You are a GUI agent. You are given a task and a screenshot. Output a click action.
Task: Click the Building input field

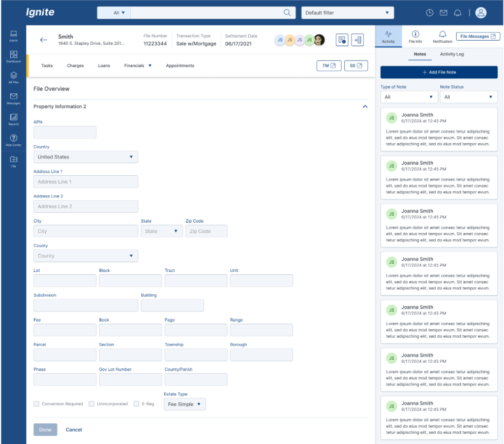[172, 305]
